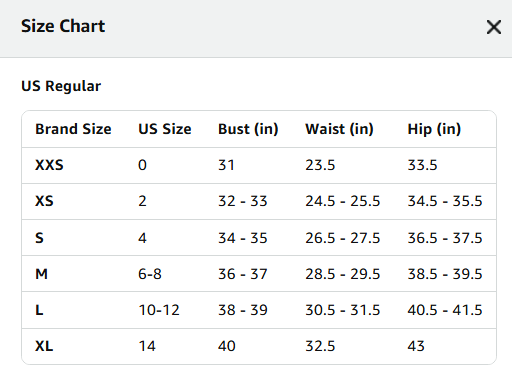Click bust value 38 - 39
Screen dimensions: 512x376
243,310
